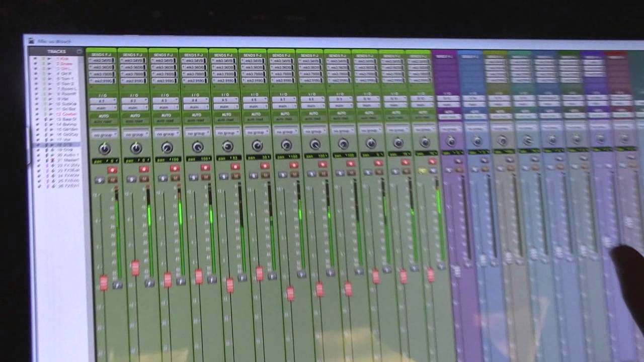
Task: Solo the channel with input A 4
Action: (193, 177)
